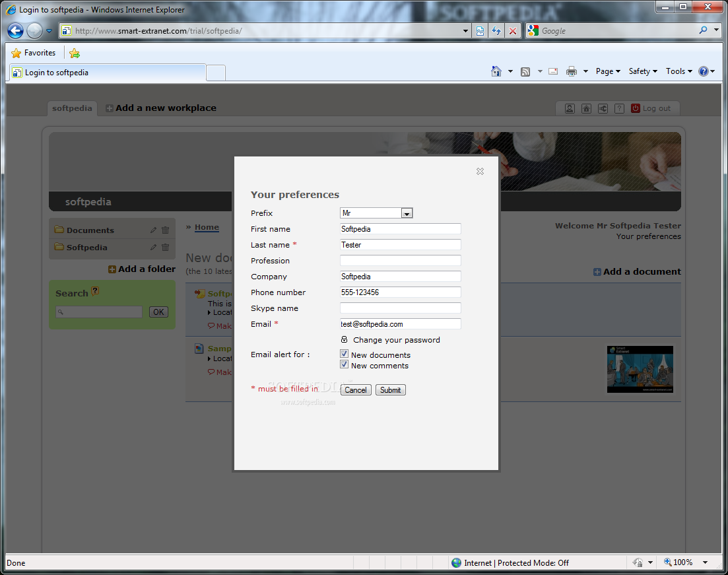Click the Smart Extranet video thumbnail
The height and width of the screenshot is (575, 728).
tap(640, 369)
